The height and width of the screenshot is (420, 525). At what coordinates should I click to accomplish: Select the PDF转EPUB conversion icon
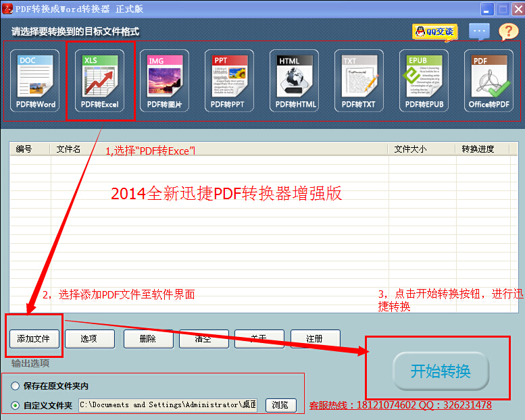pos(424,80)
